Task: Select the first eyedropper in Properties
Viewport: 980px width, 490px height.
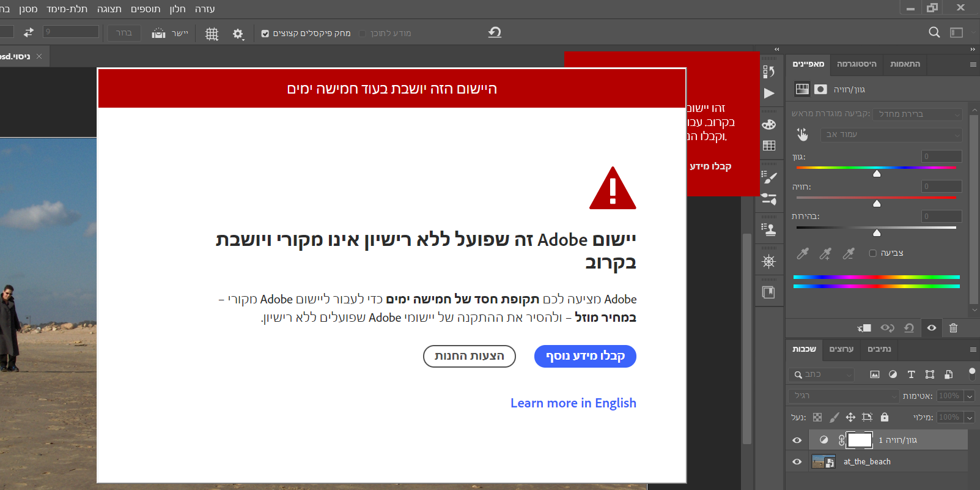Action: pos(803,253)
